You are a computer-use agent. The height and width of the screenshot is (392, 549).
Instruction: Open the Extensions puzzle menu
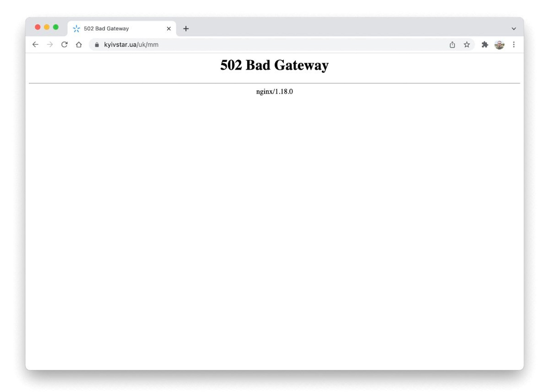pyautogui.click(x=485, y=45)
